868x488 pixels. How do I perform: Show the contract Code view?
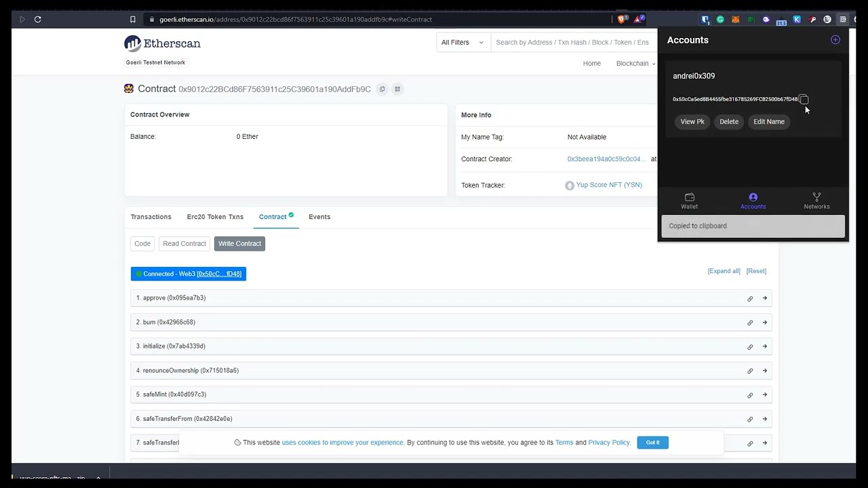pos(142,243)
